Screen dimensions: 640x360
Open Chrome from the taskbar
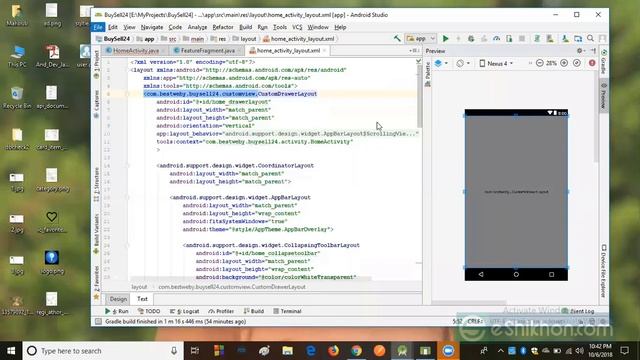point(356,351)
